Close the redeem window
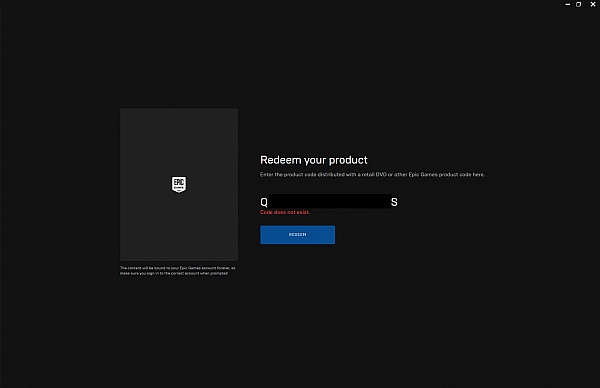This screenshot has width=600, height=388. [593, 4]
